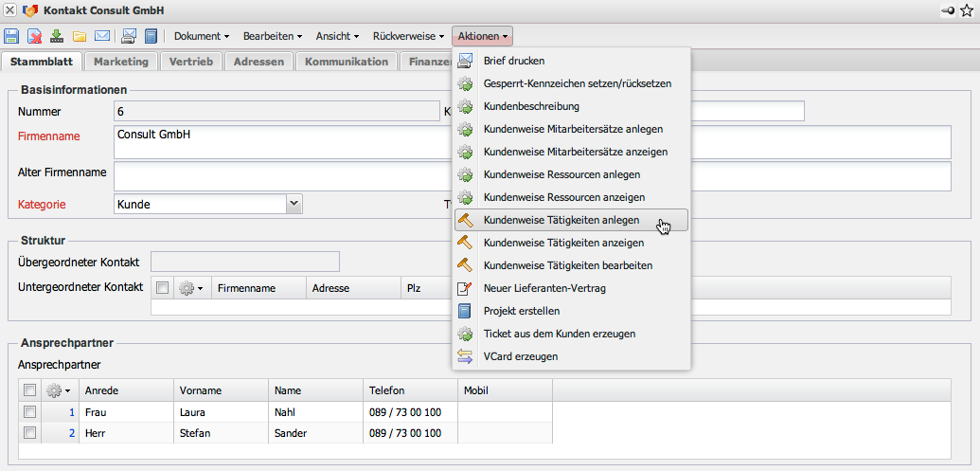Click contact link number 1 in Ansprechpartner
Image resolution: width=980 pixels, height=471 pixels.
click(71, 412)
